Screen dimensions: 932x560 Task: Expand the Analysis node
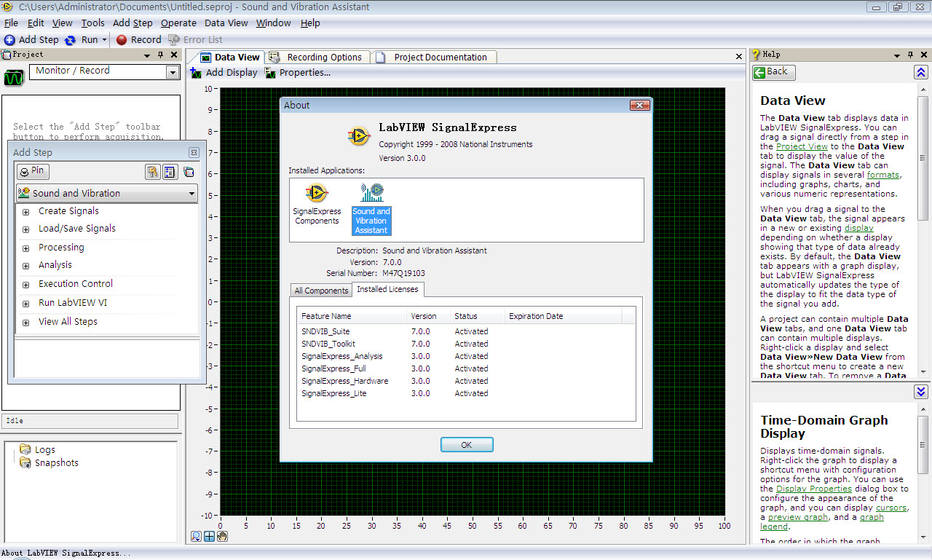25,266
